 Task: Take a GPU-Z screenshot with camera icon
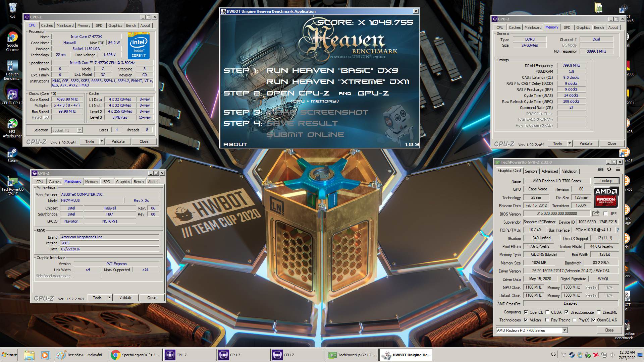[x=600, y=170]
